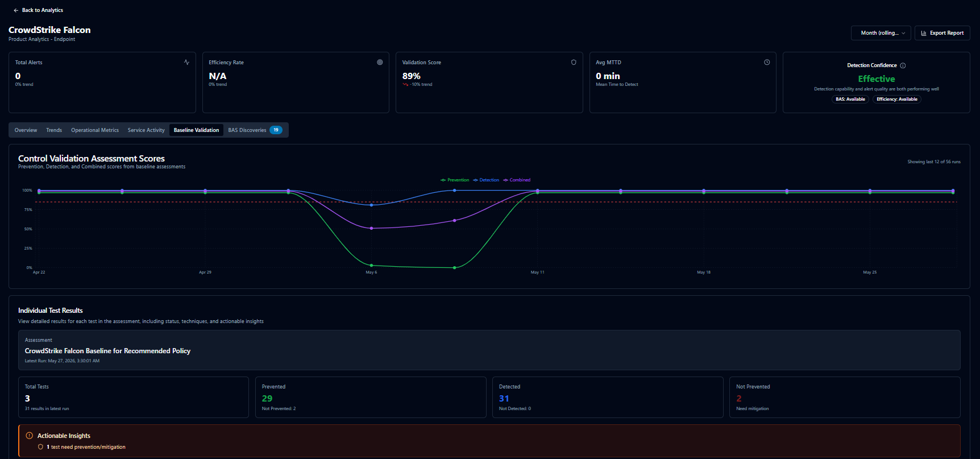
Task: Select the CrowdStrike Falcon Baseline assessment row
Action: coord(489,350)
